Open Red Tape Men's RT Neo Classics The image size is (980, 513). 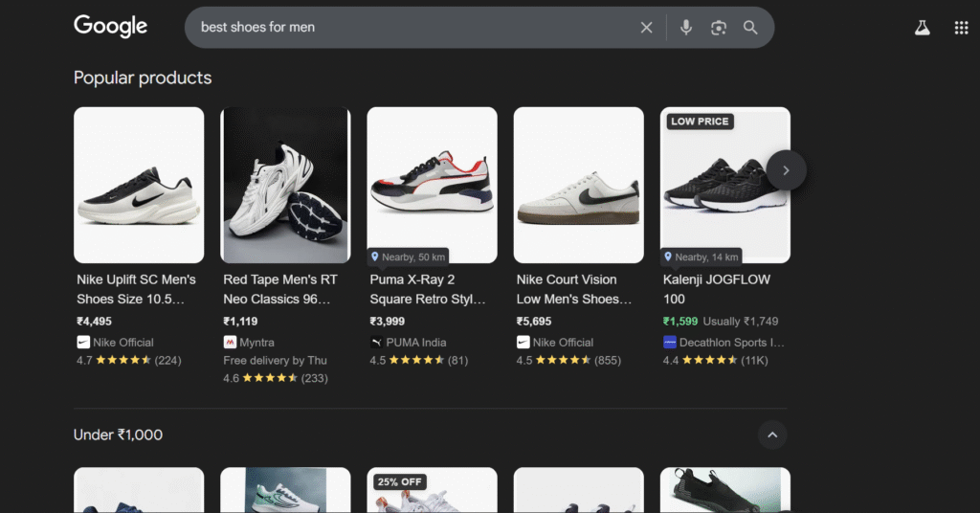[x=278, y=289]
